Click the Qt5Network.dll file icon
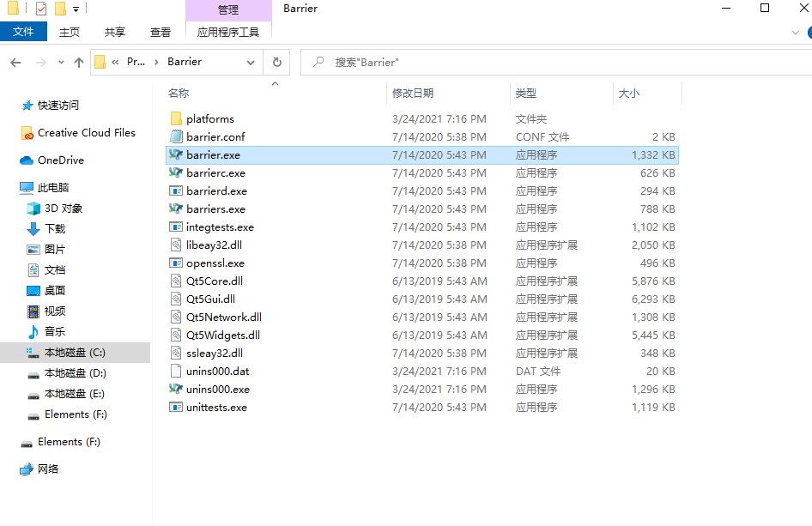Image resolution: width=812 pixels, height=526 pixels. point(176,317)
